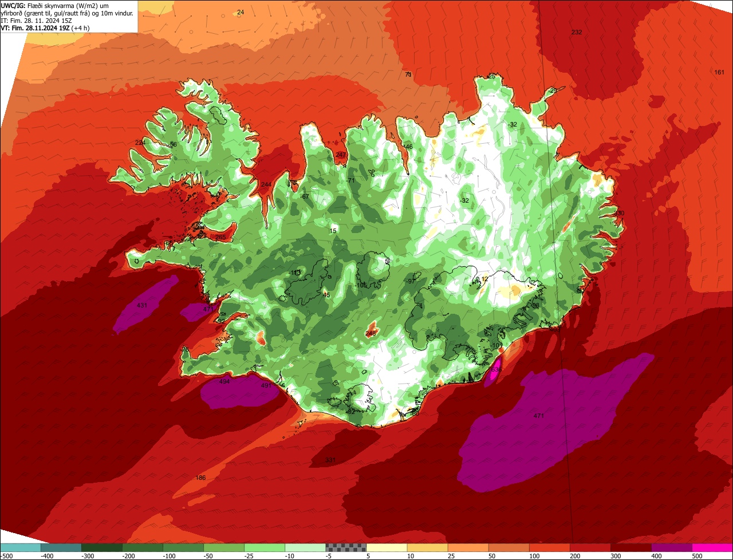Click the pale yellow swatch between 5 and 10
The width and height of the screenshot is (733, 560).
click(387, 547)
